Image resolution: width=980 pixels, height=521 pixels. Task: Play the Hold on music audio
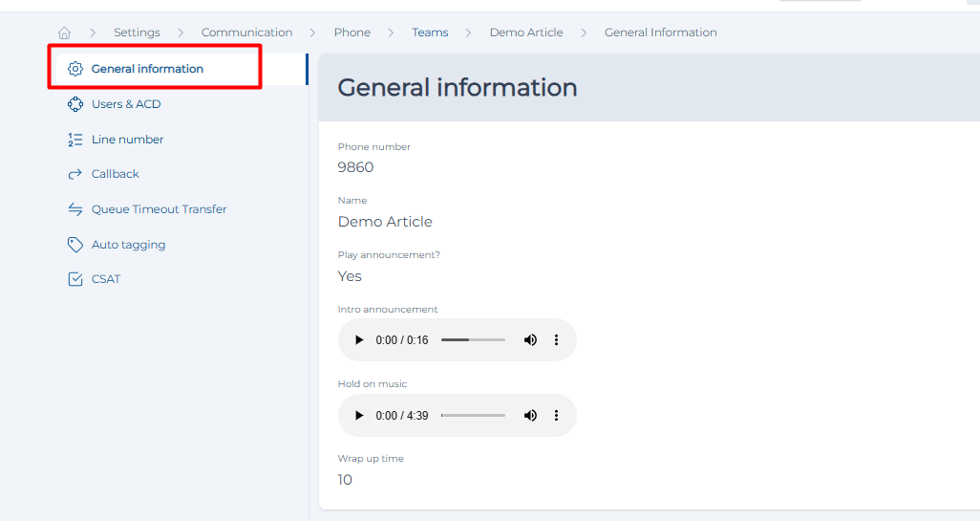tap(359, 416)
